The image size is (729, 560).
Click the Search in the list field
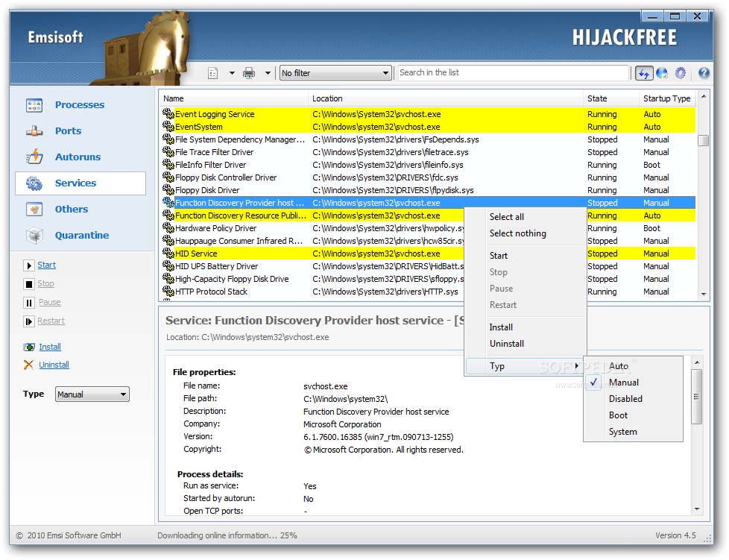click(514, 73)
